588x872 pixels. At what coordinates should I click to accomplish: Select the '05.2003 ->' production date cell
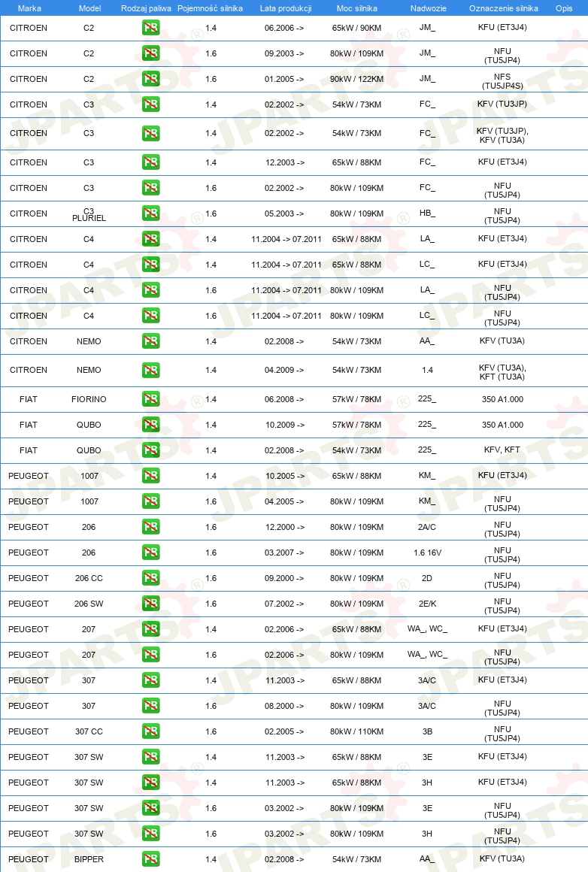pos(284,213)
